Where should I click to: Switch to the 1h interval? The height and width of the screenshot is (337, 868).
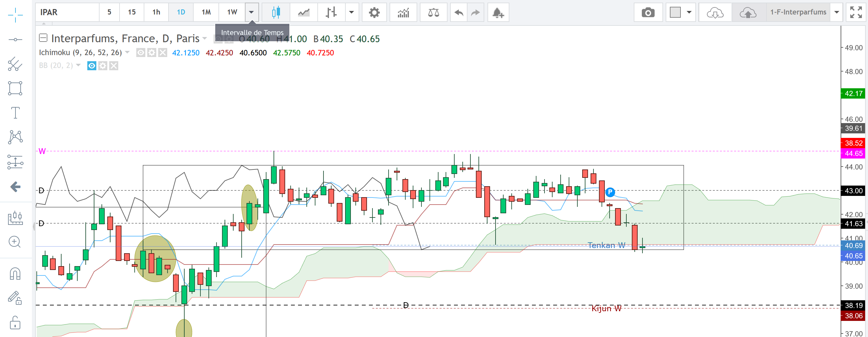[x=156, y=13]
